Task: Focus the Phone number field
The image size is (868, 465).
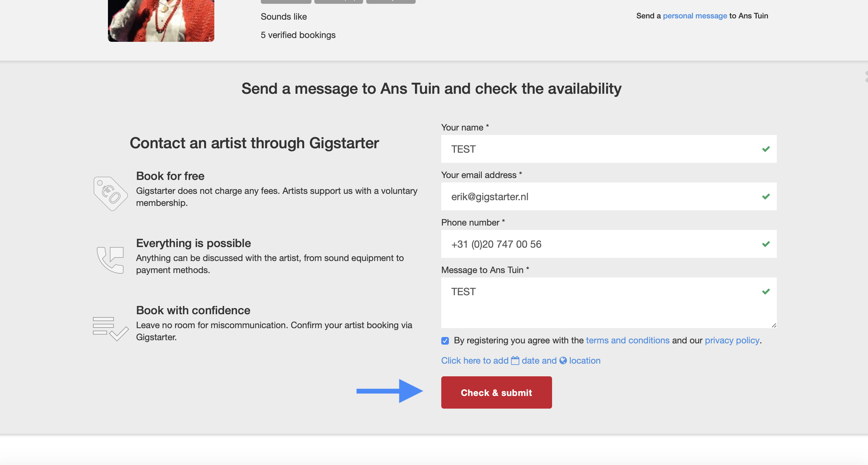Action: click(x=608, y=244)
